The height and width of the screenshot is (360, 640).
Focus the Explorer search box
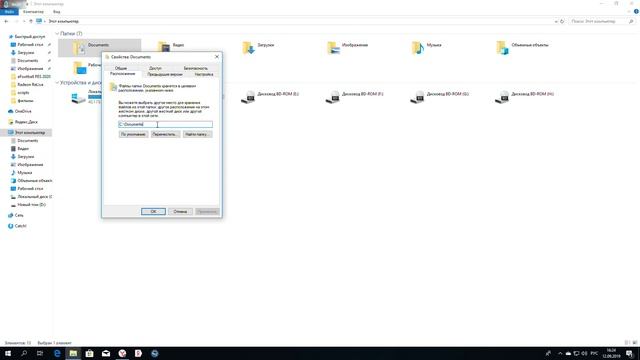pos(602,21)
